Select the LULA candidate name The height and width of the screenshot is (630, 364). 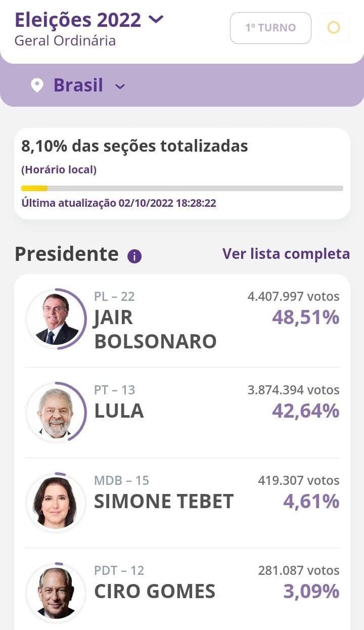point(119,411)
